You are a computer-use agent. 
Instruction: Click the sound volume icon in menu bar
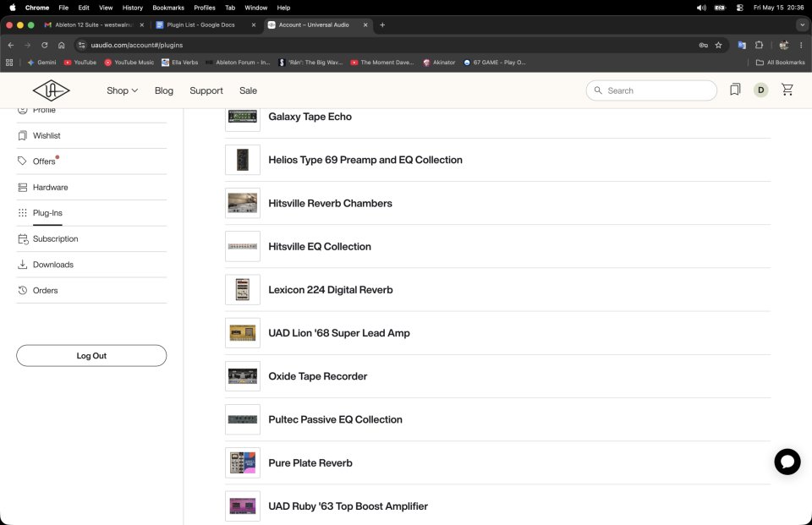[x=701, y=8]
